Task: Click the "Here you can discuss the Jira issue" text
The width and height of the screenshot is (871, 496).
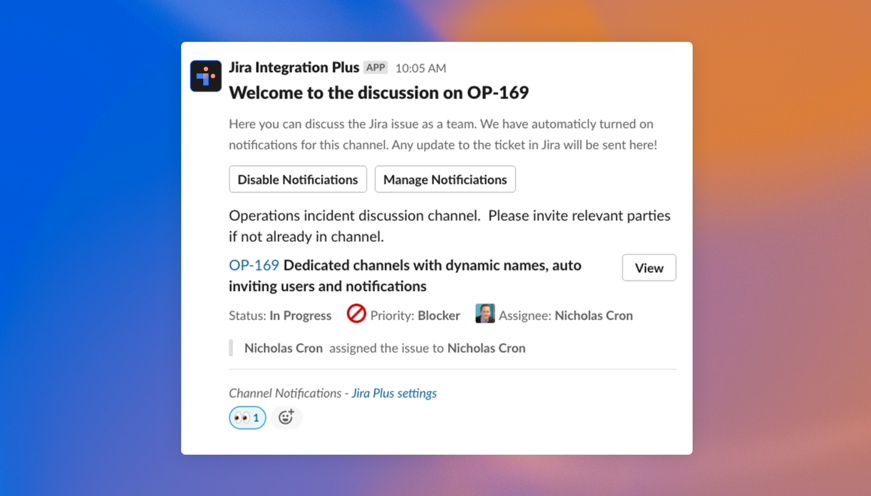Action: [x=443, y=134]
